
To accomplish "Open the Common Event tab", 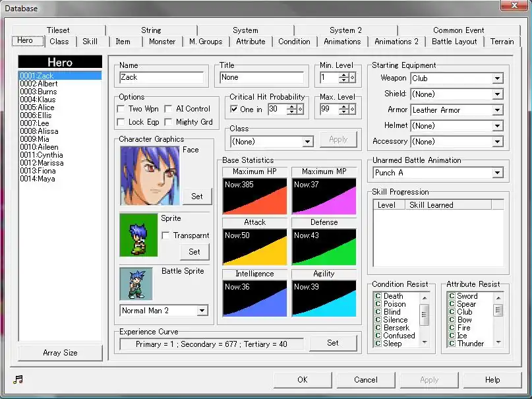I will (458, 30).
